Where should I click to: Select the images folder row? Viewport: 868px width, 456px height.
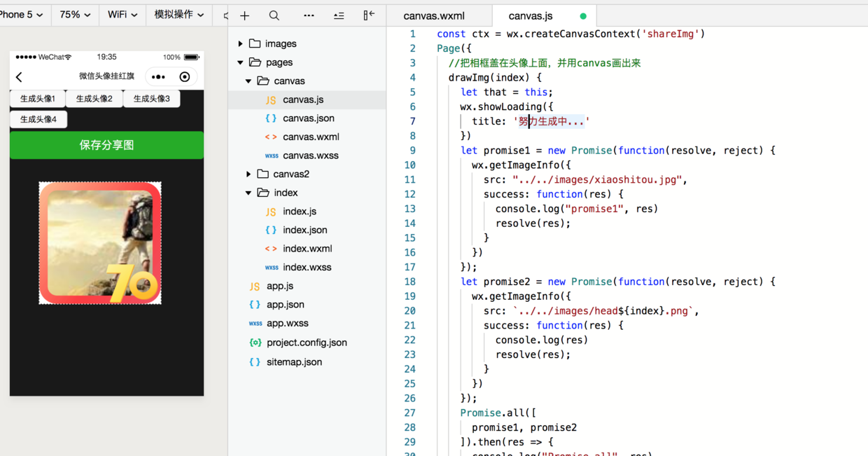click(307, 43)
